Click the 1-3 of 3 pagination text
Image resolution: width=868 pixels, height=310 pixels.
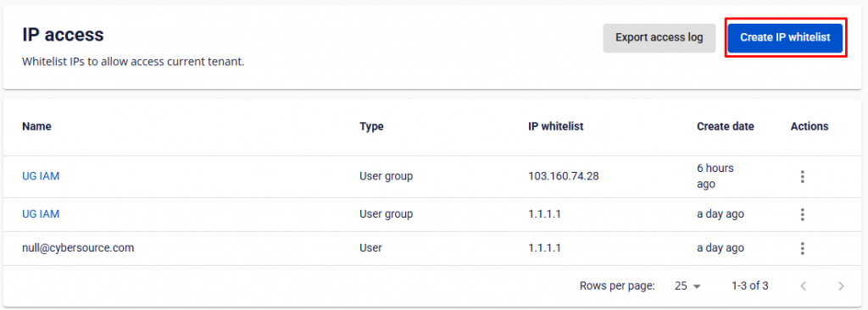(749, 286)
